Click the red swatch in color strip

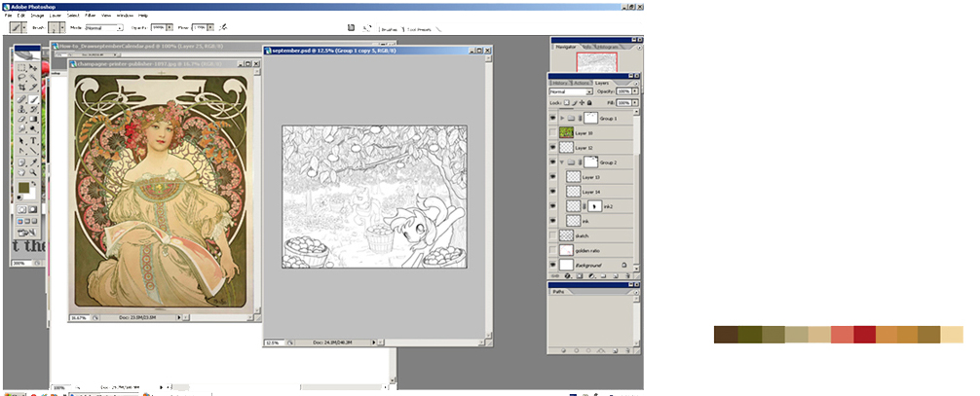(865, 334)
